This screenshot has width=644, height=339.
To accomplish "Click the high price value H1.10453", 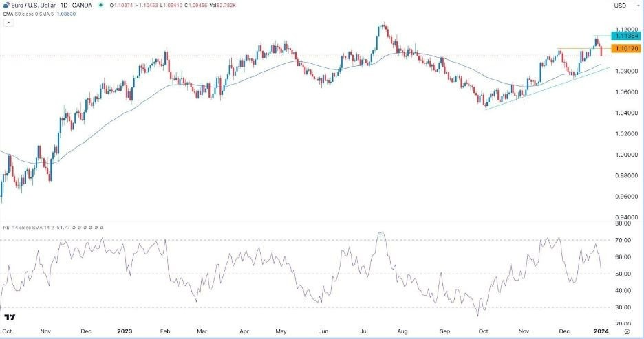I will pyautogui.click(x=146, y=6).
